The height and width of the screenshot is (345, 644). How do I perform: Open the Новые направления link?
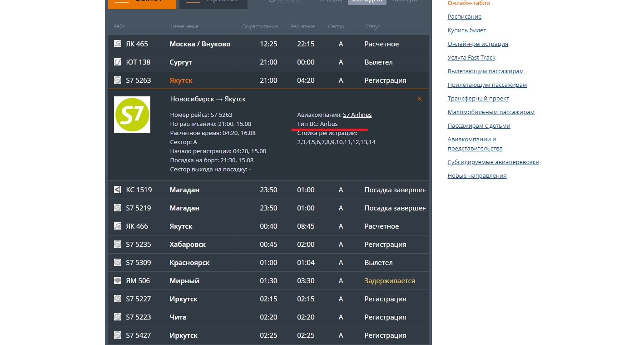[x=477, y=176]
